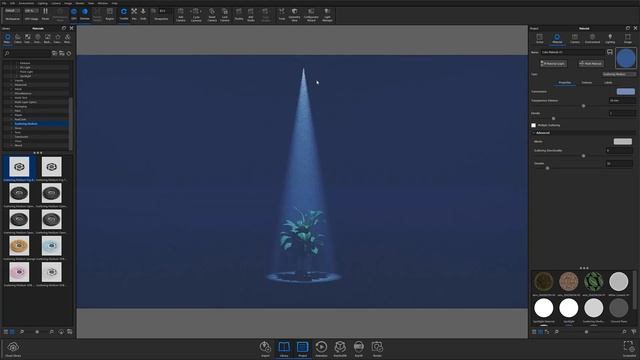Open the material Type dropdown
This screenshot has height=360, width=640.
(x=619, y=74)
